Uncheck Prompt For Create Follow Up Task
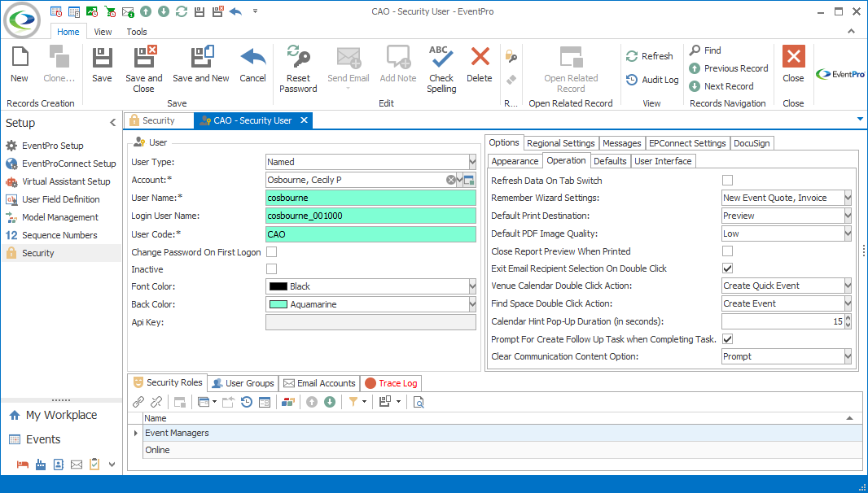Image resolution: width=868 pixels, height=493 pixels. 727,338
